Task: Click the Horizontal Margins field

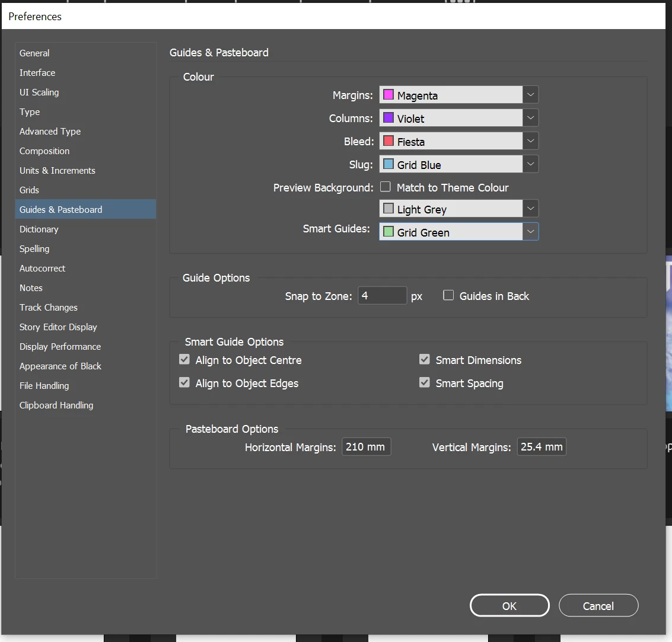Action: [x=366, y=447]
